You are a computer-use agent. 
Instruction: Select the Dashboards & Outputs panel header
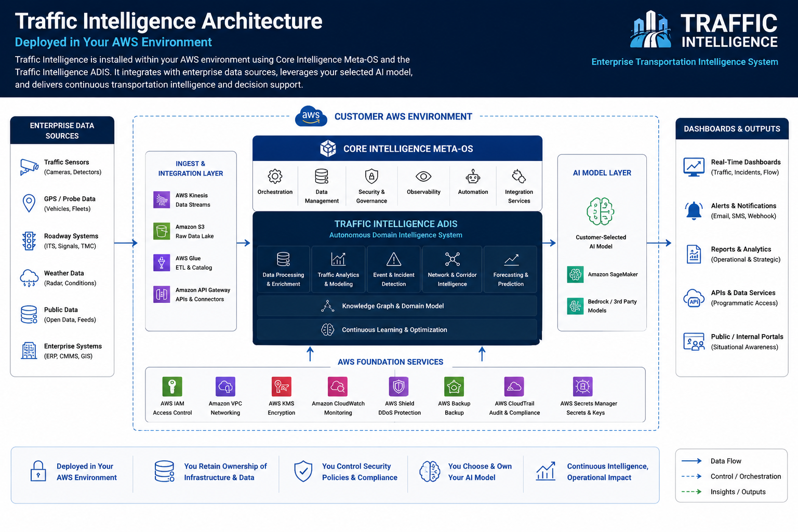click(x=732, y=129)
